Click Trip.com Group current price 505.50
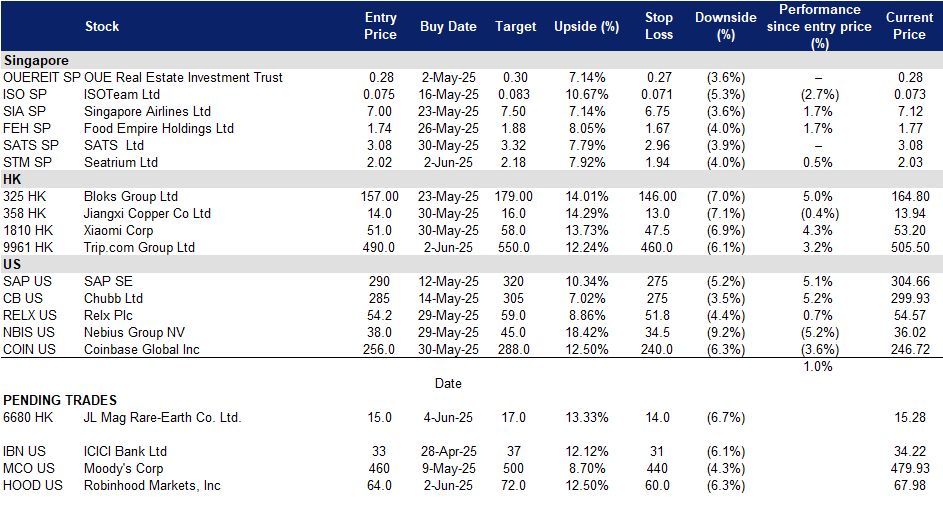 [909, 247]
